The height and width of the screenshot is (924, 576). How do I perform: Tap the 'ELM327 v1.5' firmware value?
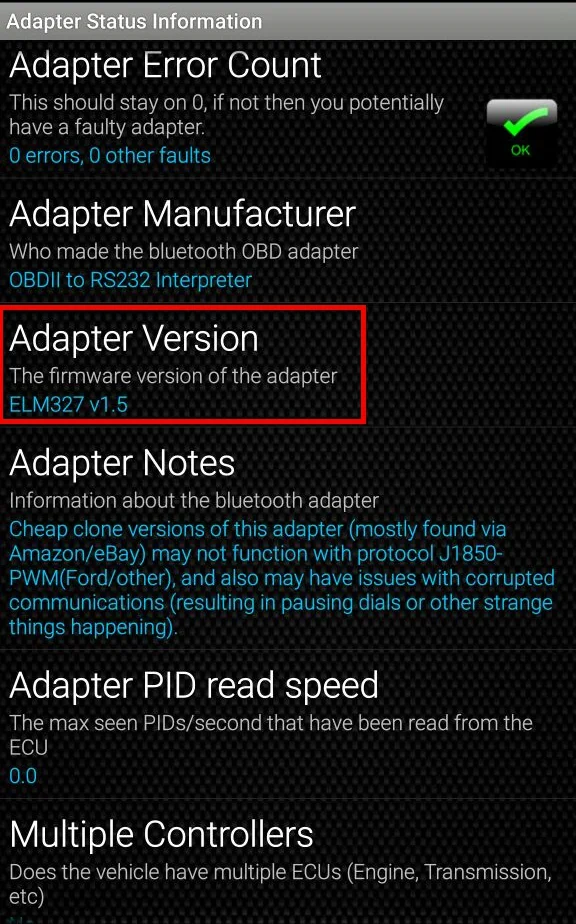click(x=68, y=405)
